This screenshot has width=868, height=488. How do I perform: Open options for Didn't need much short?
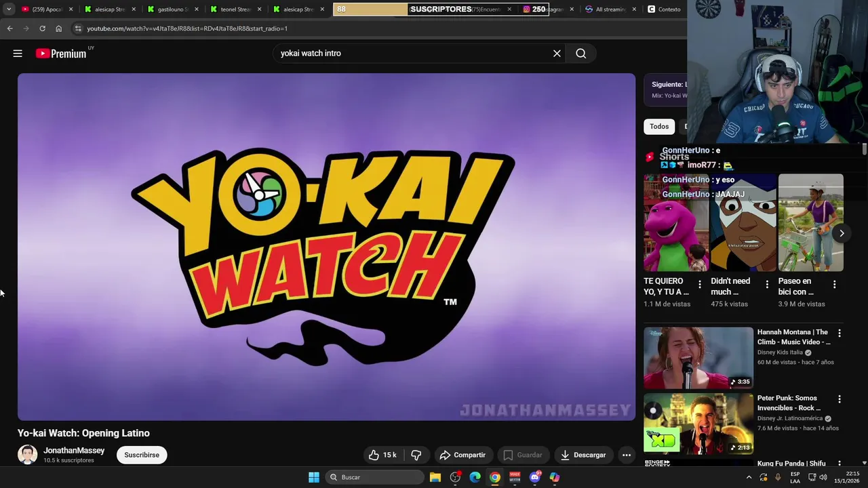click(767, 285)
